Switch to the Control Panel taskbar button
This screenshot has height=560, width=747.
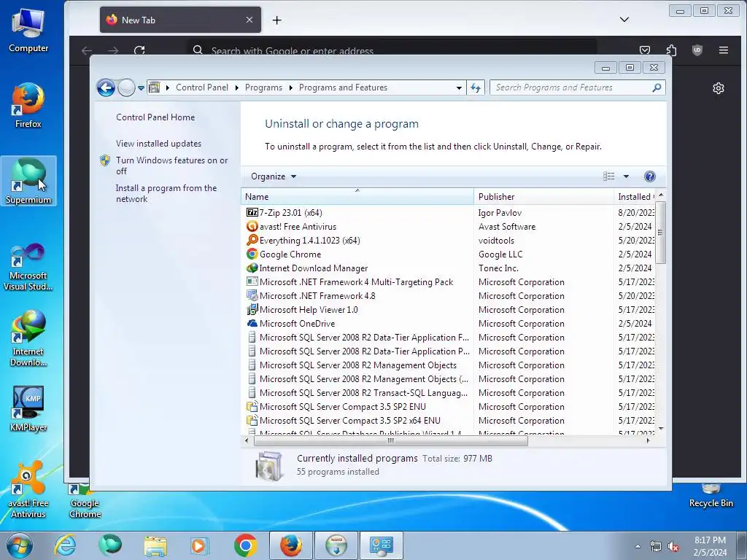click(381, 545)
